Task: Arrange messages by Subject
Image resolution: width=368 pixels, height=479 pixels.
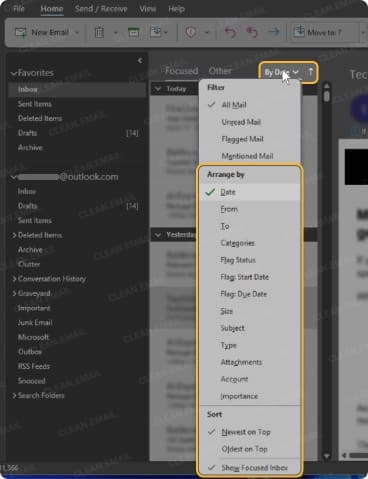Action: point(249,328)
